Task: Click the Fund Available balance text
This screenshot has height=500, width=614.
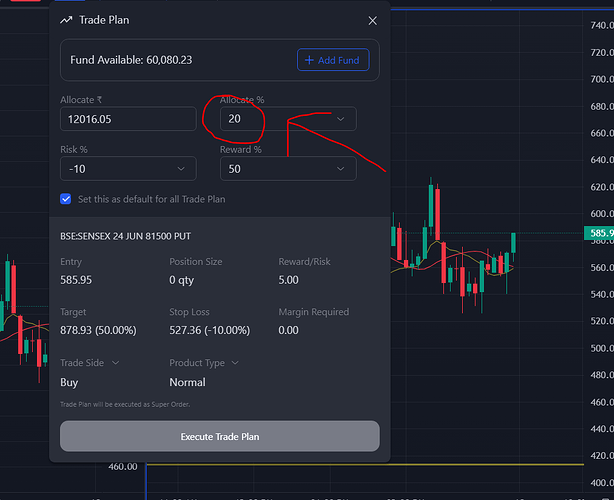Action: tap(131, 60)
